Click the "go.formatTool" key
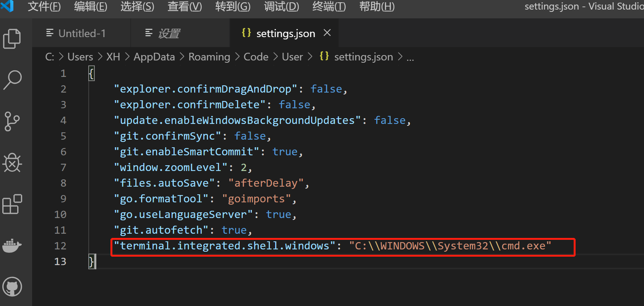Viewport: 644px width, 306px height. point(161,199)
